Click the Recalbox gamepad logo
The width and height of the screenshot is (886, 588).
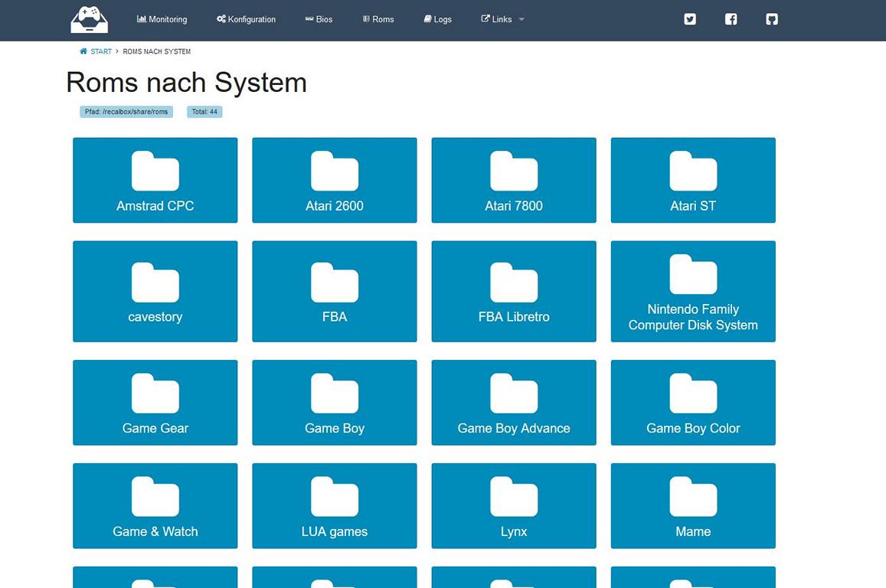coord(90,19)
